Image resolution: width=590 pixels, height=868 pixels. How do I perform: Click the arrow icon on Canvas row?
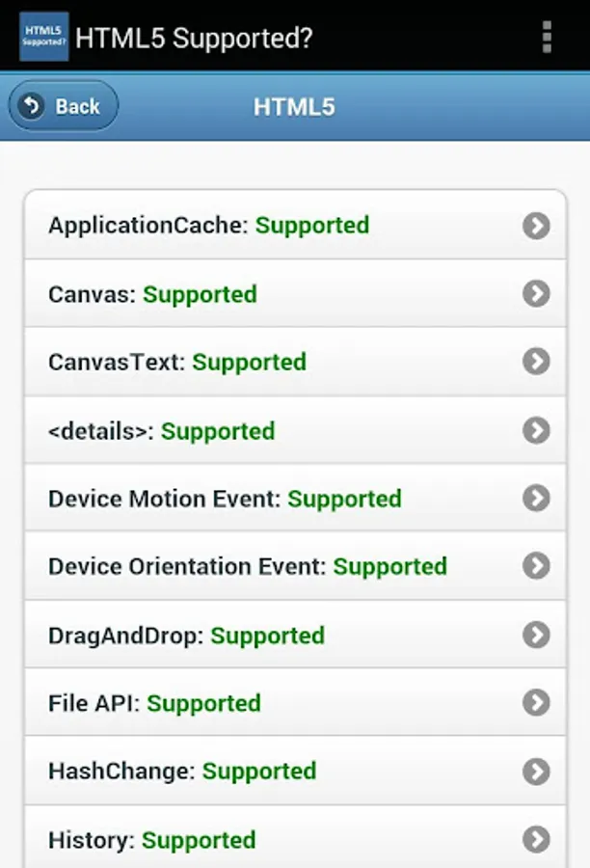(x=536, y=293)
